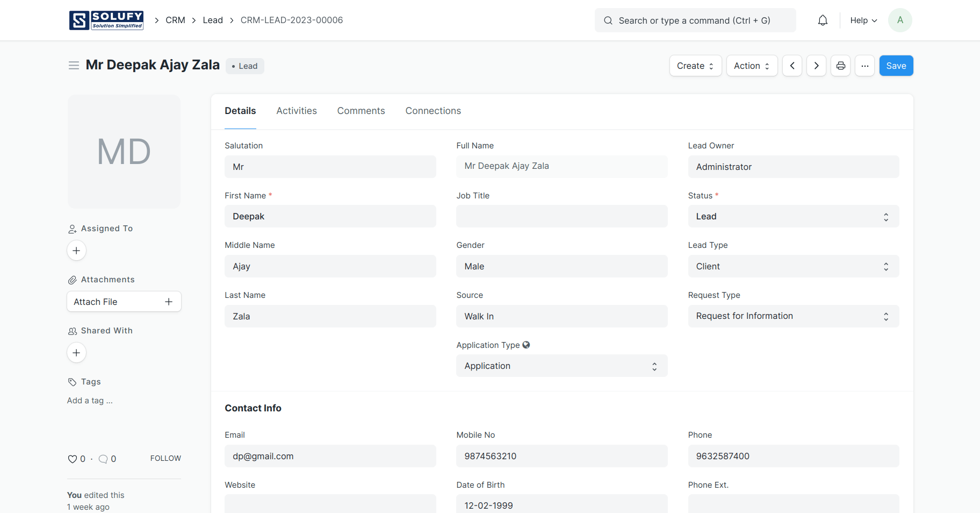Screen dimensions: 980x513
Task: Open the Status select dropdown
Action: click(793, 216)
